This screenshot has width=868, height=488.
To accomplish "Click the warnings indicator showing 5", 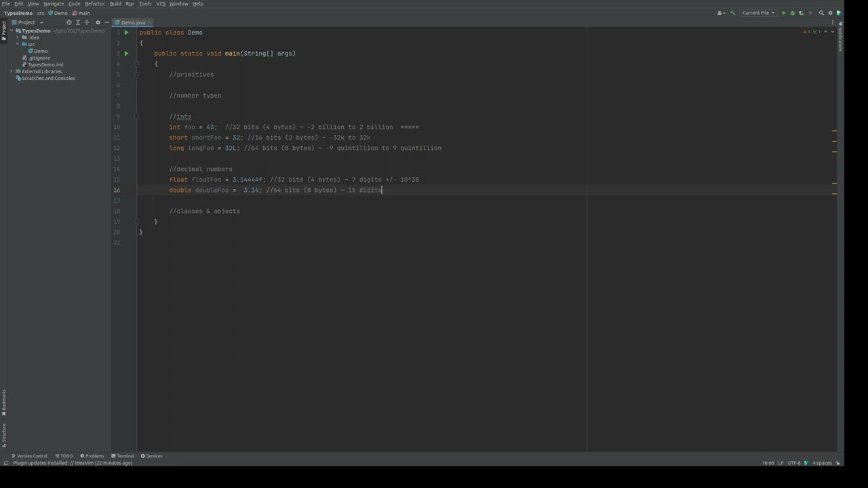I will click(806, 32).
